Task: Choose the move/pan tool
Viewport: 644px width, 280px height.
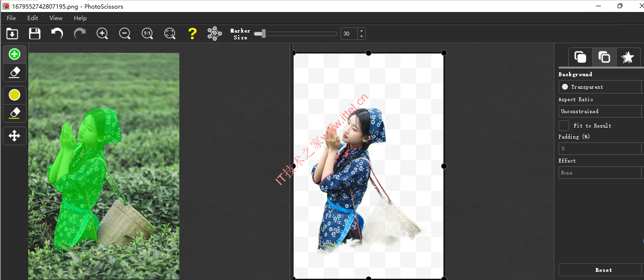Action: 14,136
